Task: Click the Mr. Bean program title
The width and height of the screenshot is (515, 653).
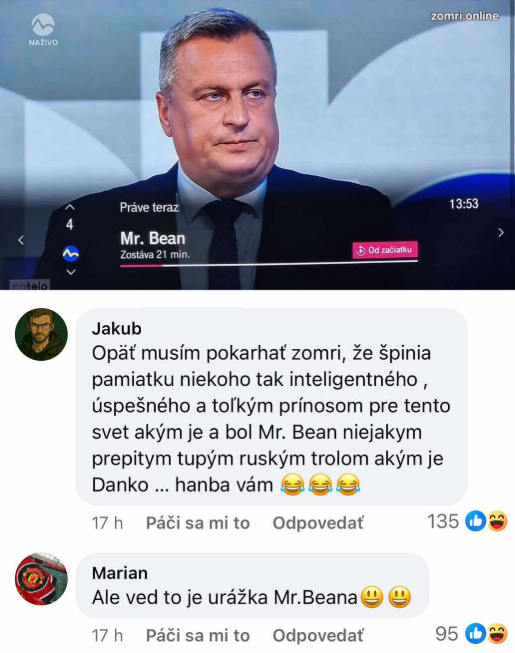Action: tap(153, 239)
